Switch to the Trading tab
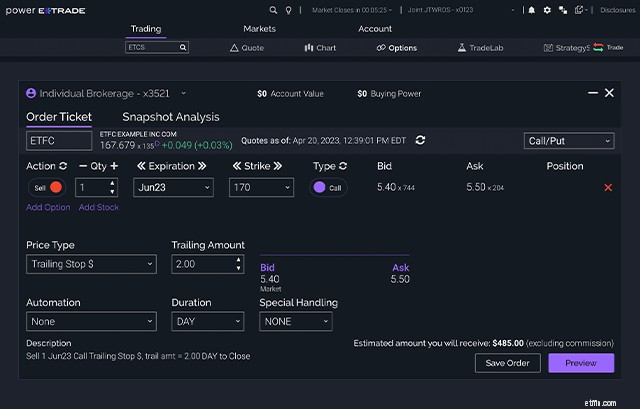This screenshot has height=409, width=640. point(146,29)
